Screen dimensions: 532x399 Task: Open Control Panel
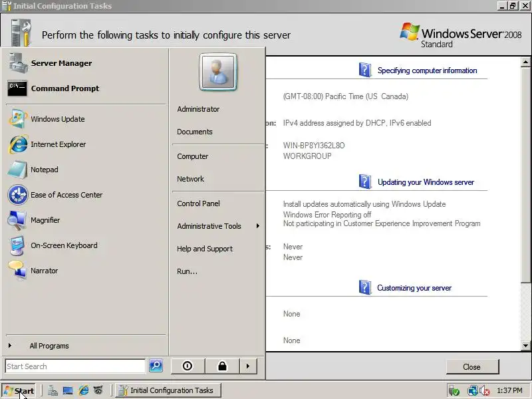[198, 203]
